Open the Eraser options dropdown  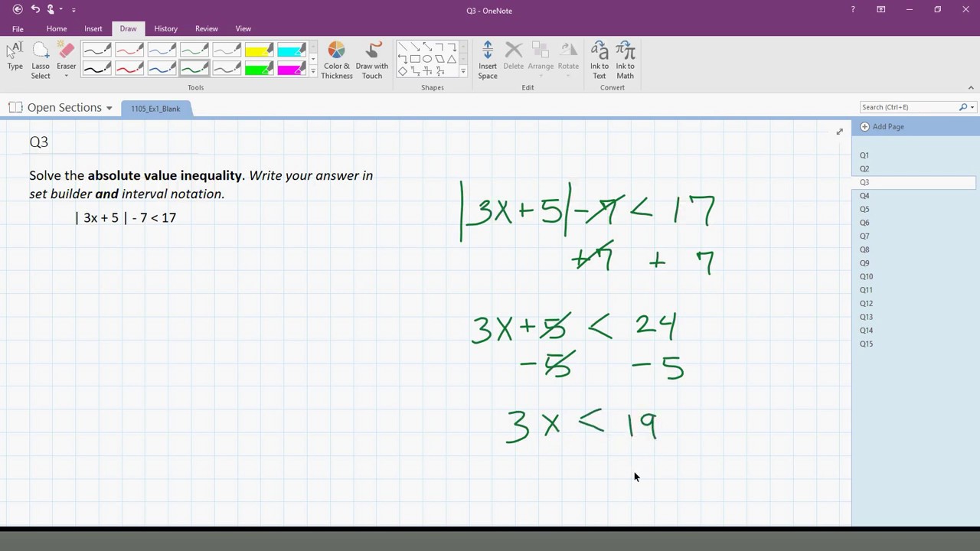[x=67, y=76]
